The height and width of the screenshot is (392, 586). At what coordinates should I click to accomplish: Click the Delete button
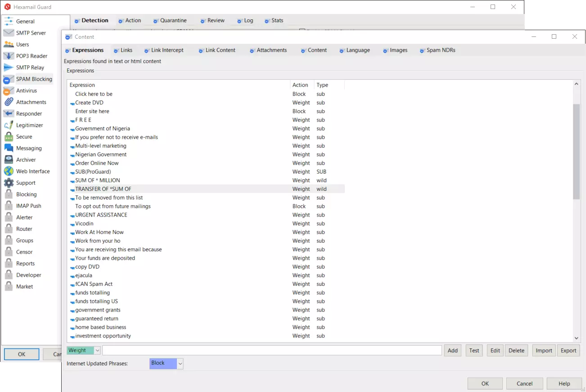click(516, 351)
